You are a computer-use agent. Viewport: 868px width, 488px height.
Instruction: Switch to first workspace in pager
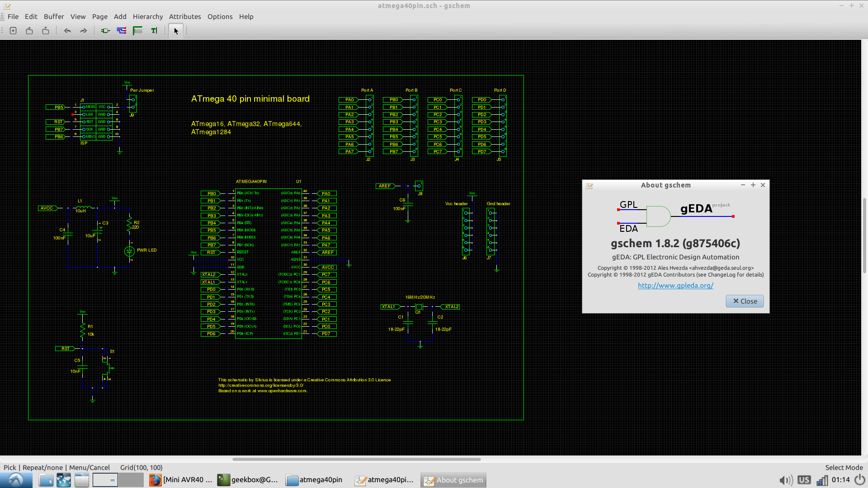105,480
